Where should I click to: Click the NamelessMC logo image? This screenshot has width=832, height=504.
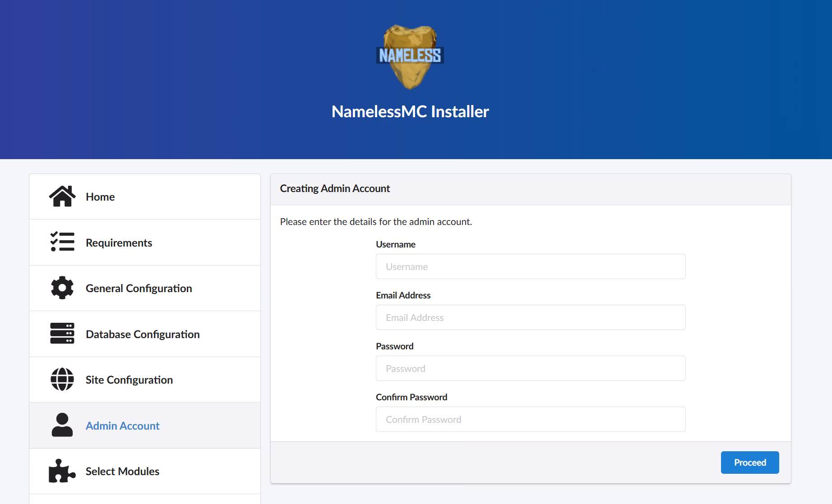(x=410, y=56)
